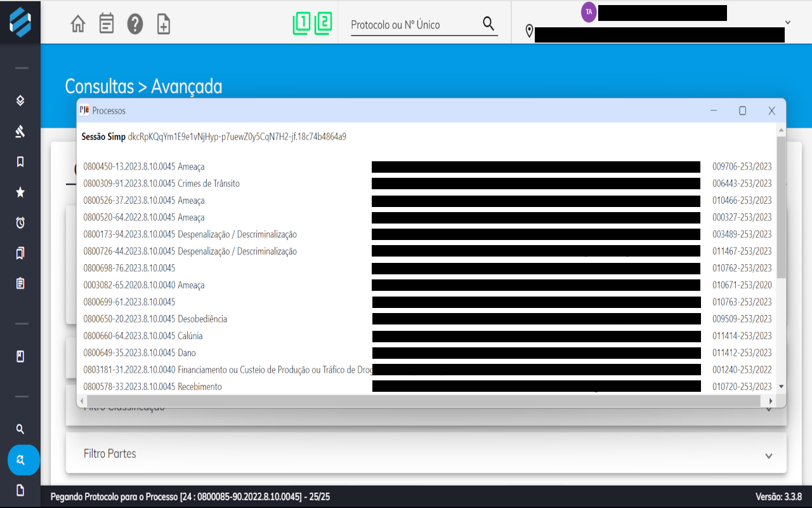
Task: Open the help question mark icon
Action: [x=135, y=24]
